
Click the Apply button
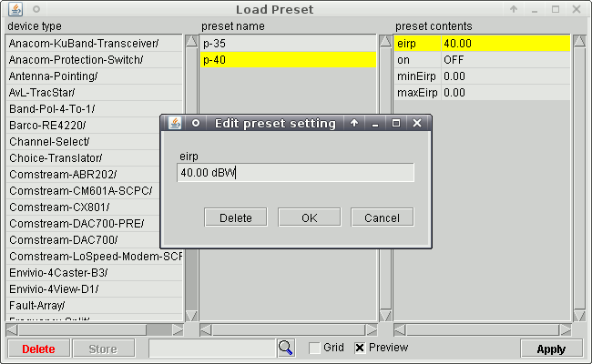(551, 349)
